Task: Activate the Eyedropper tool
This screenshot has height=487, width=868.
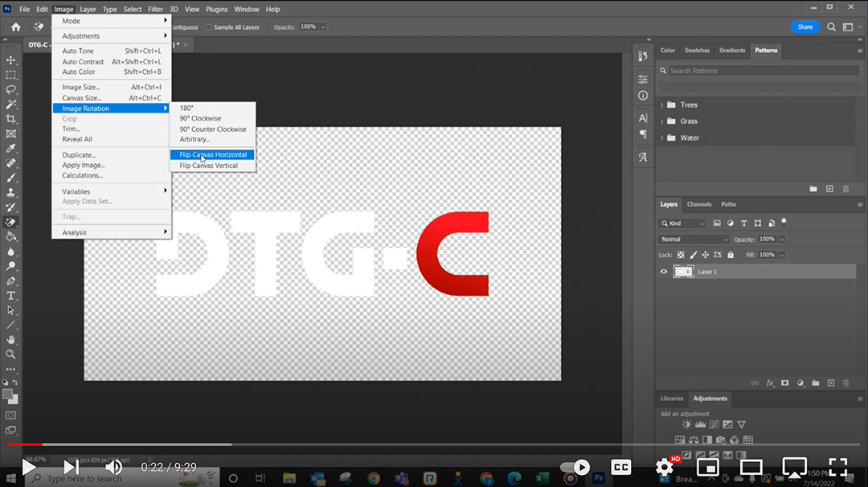Action: (x=11, y=149)
